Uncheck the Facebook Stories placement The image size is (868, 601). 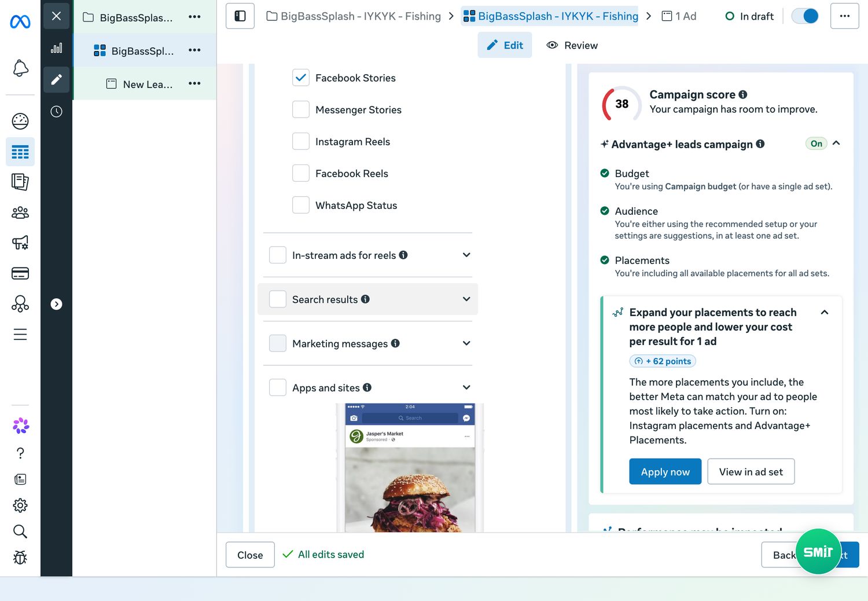pyautogui.click(x=301, y=78)
